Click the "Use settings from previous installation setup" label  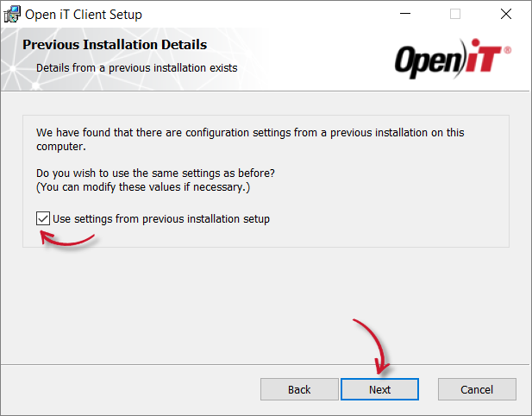pos(161,219)
